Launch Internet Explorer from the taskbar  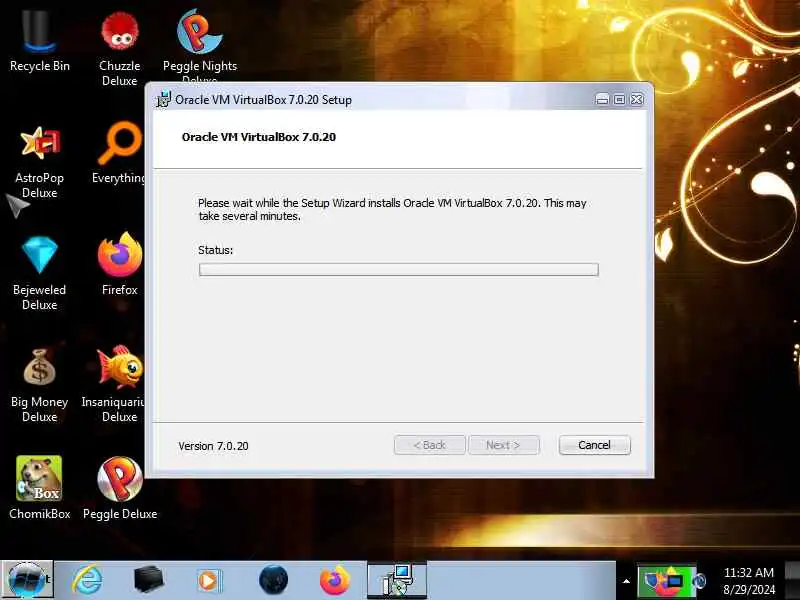click(x=87, y=580)
